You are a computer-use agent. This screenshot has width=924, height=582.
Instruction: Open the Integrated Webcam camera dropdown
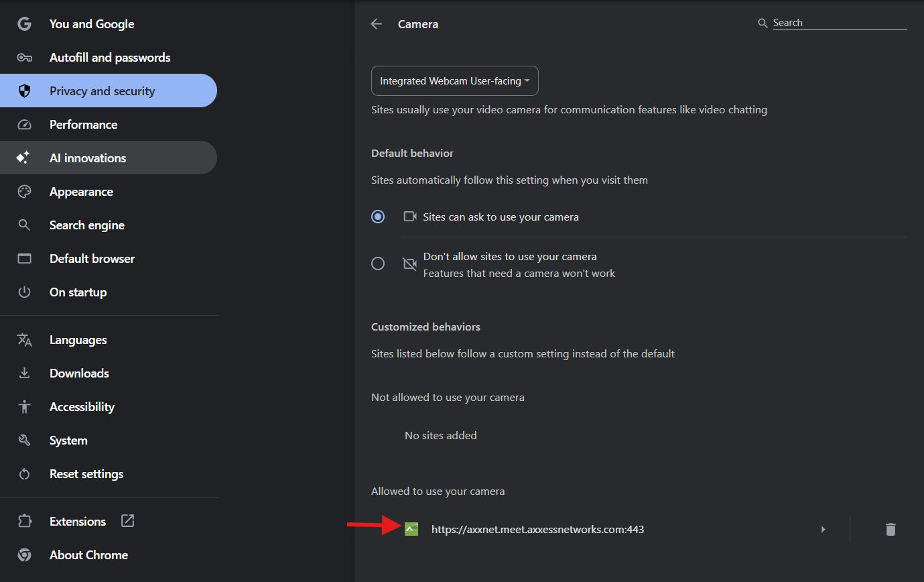455,81
